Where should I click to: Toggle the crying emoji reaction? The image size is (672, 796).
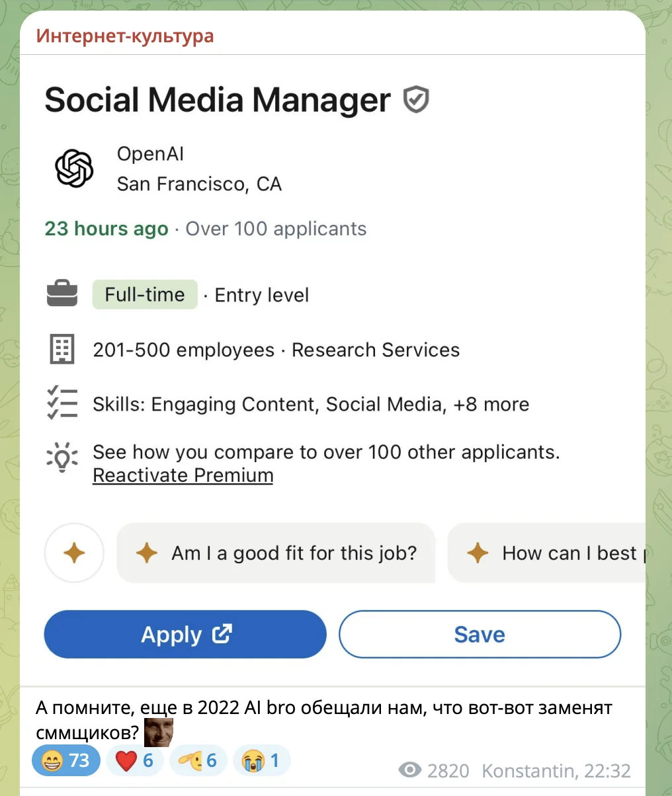pos(261,761)
